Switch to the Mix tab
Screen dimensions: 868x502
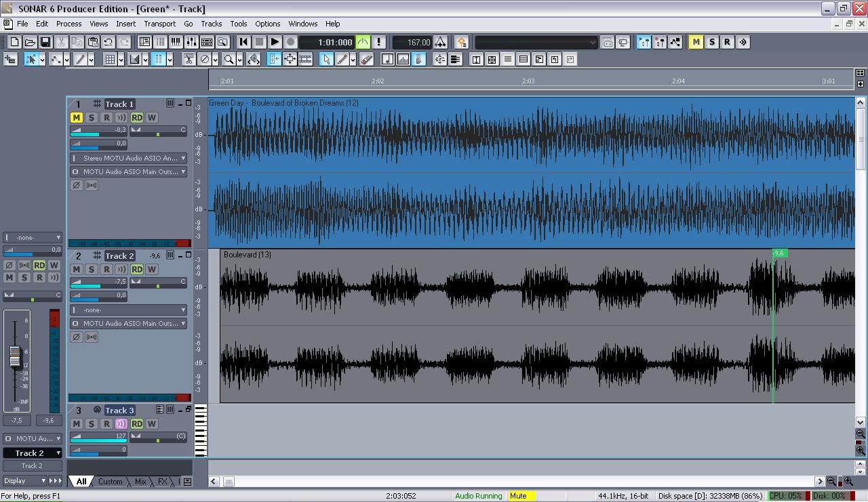[140, 482]
